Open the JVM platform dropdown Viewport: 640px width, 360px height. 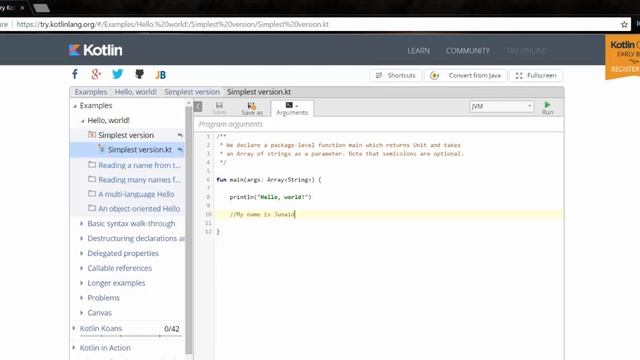[502, 107]
